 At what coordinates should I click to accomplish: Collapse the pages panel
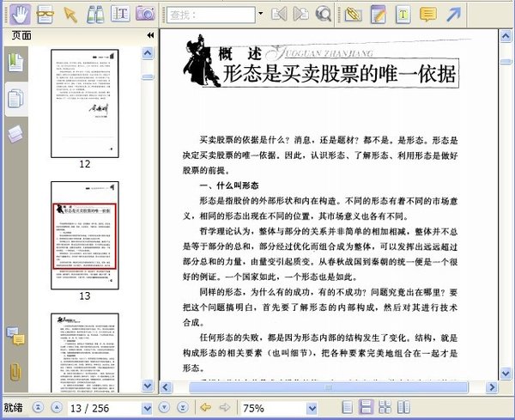(150, 35)
